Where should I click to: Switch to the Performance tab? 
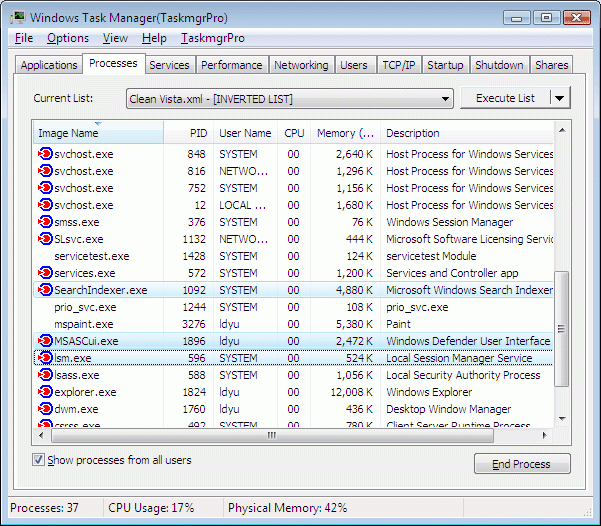231,65
